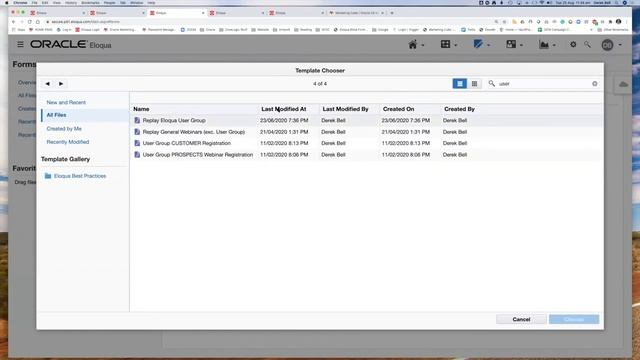The width and height of the screenshot is (640, 360).
Task: Open the Audience contacts icon
Action: point(511,44)
